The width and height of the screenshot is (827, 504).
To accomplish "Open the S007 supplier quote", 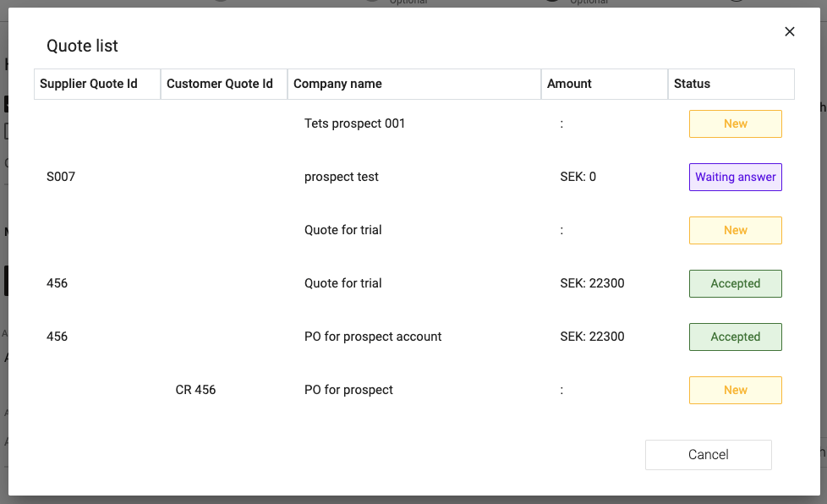I will click(61, 177).
